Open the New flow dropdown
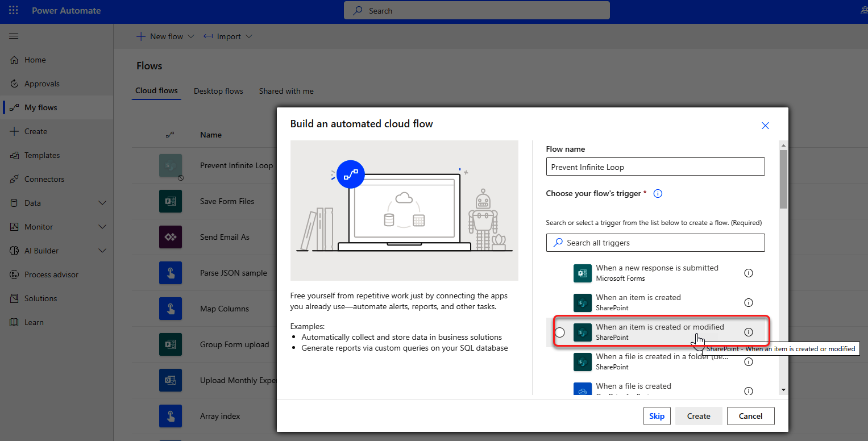 point(165,36)
